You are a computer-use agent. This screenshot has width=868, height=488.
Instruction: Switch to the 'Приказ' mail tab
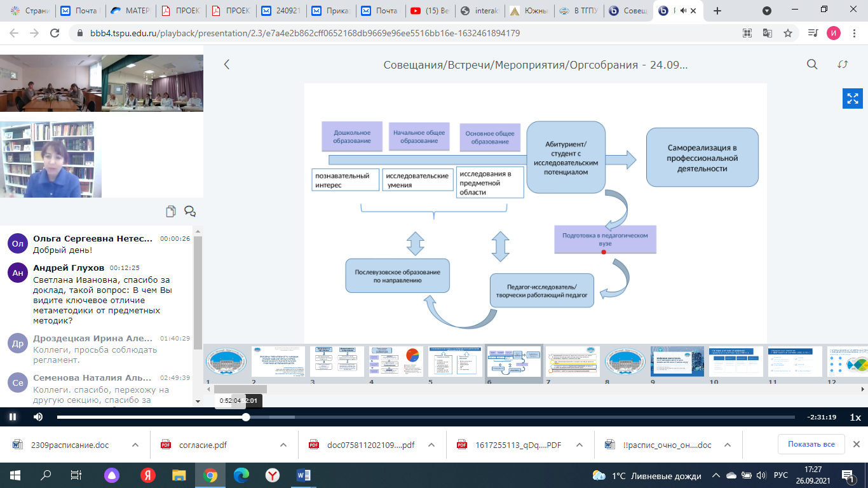(330, 11)
